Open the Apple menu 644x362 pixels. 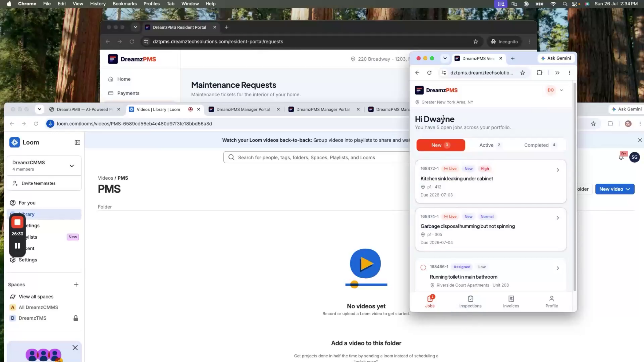click(x=9, y=4)
